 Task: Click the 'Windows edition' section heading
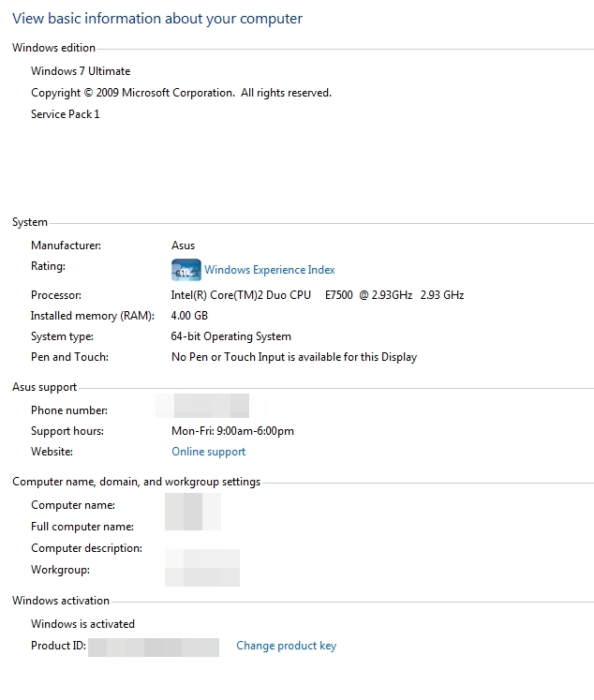(x=53, y=48)
